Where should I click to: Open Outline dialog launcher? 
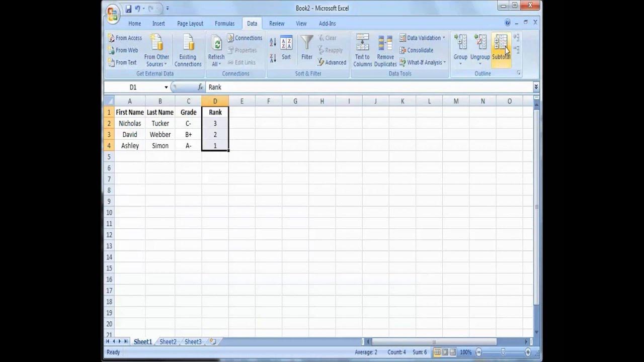click(x=519, y=74)
